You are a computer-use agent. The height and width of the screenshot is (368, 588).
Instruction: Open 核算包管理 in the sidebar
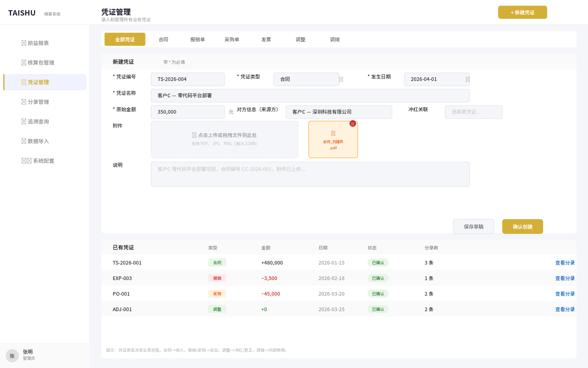coord(45,63)
